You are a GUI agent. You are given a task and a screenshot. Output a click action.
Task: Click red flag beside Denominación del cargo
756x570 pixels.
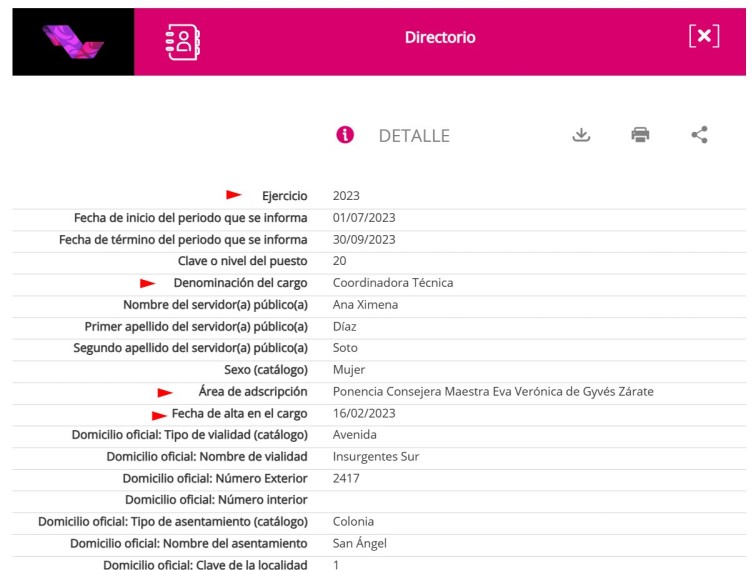click(x=148, y=283)
